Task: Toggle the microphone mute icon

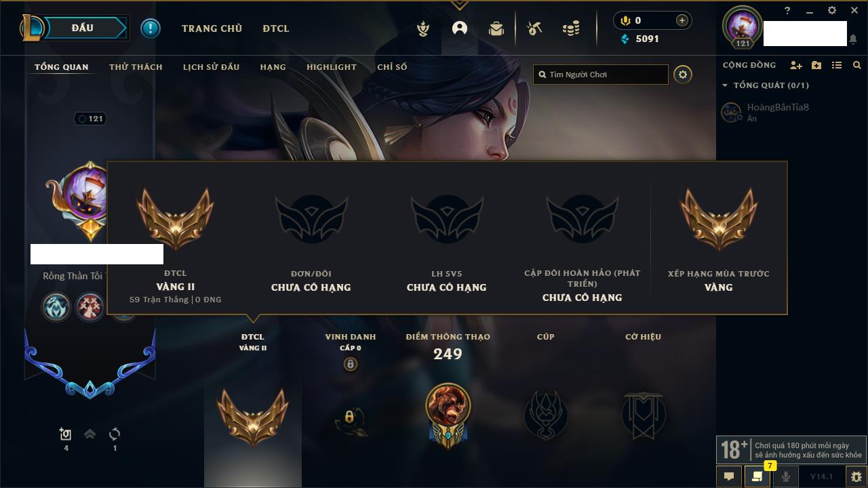Action: pyautogui.click(x=785, y=476)
